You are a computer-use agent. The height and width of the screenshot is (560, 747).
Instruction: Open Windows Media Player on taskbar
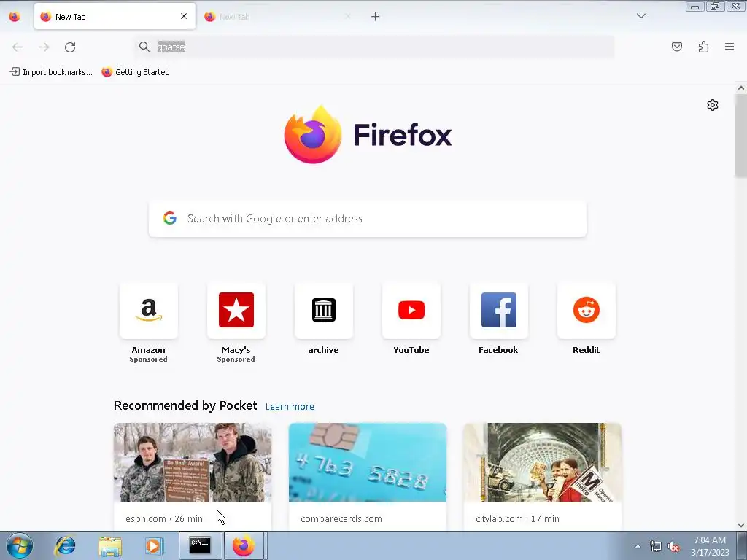click(x=153, y=545)
